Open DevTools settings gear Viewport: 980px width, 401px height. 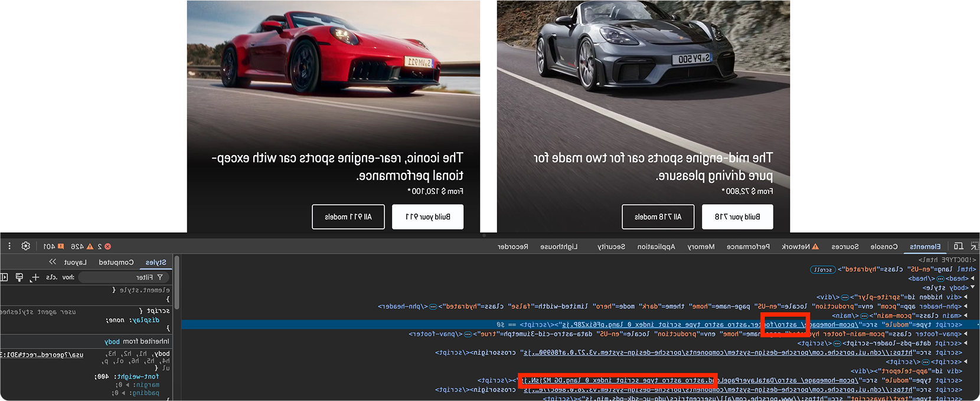click(25, 246)
